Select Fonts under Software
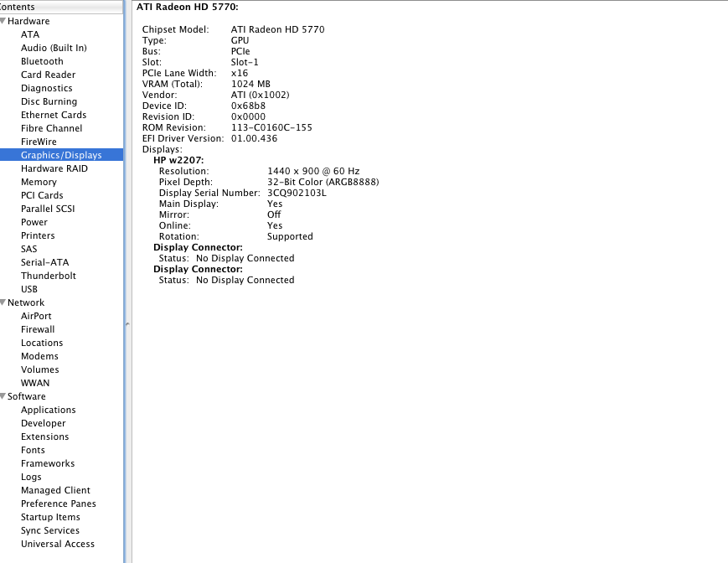Image resolution: width=728 pixels, height=563 pixels. click(x=33, y=450)
